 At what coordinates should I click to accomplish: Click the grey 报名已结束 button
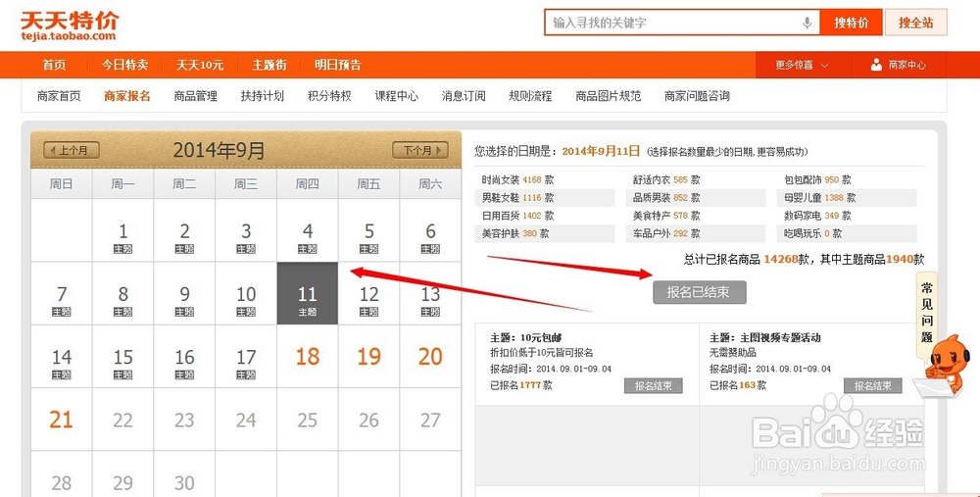[x=700, y=292]
